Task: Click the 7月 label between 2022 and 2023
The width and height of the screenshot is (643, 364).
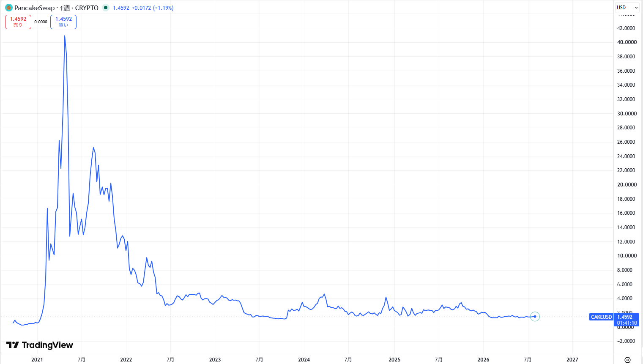Action: pos(170,360)
